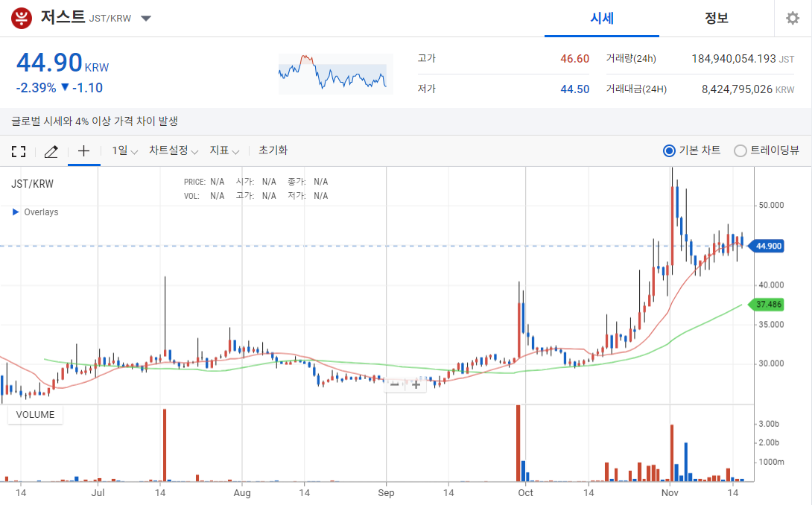
Task: Click the Aug date axis label
Action: [242, 492]
